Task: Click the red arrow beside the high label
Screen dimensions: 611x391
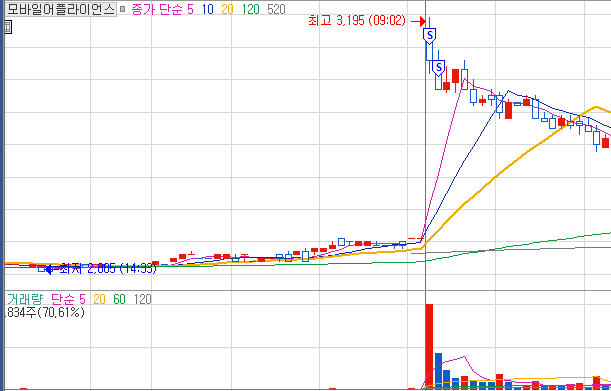Action: [418, 21]
